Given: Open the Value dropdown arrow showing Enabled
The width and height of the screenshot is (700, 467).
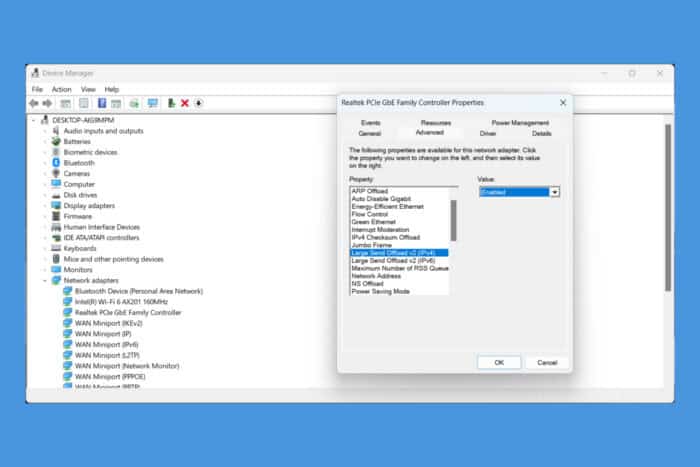Looking at the screenshot, I should pyautogui.click(x=554, y=192).
